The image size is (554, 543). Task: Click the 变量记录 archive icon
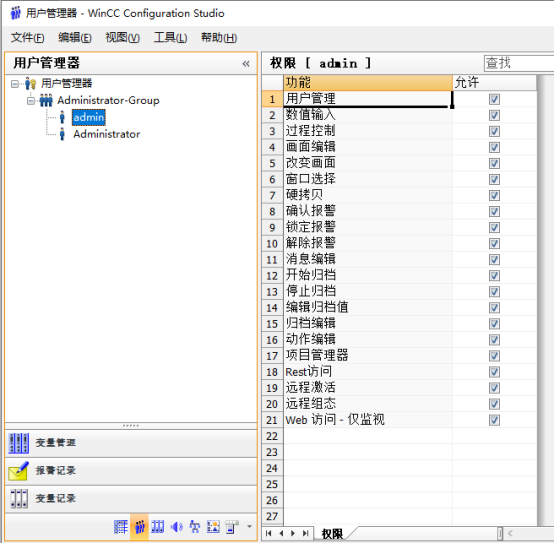18,498
